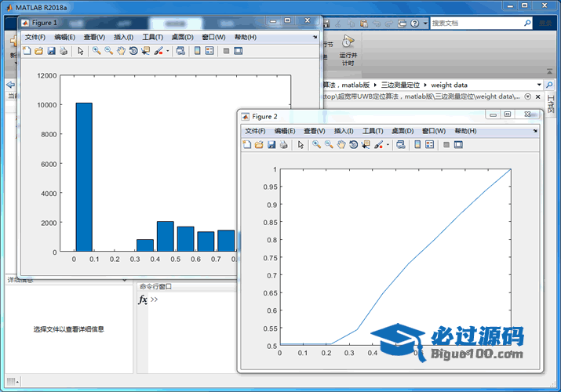
Task: Open file icon in Figure 2 toolbar
Action: tap(259, 145)
